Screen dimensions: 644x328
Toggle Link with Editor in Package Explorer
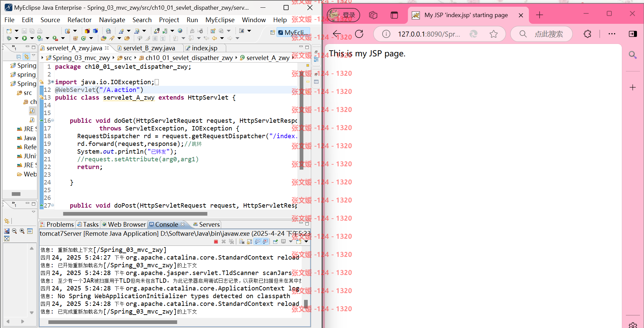tap(27, 57)
